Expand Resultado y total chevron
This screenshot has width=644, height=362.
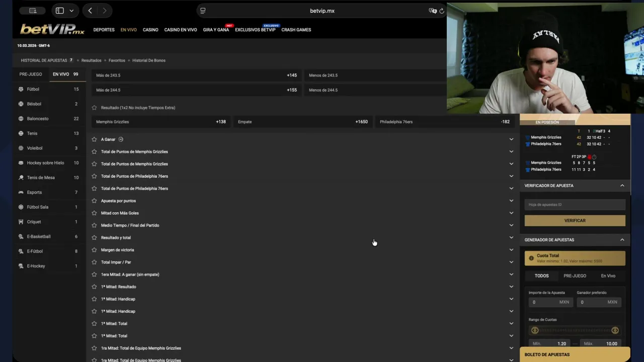(511, 238)
